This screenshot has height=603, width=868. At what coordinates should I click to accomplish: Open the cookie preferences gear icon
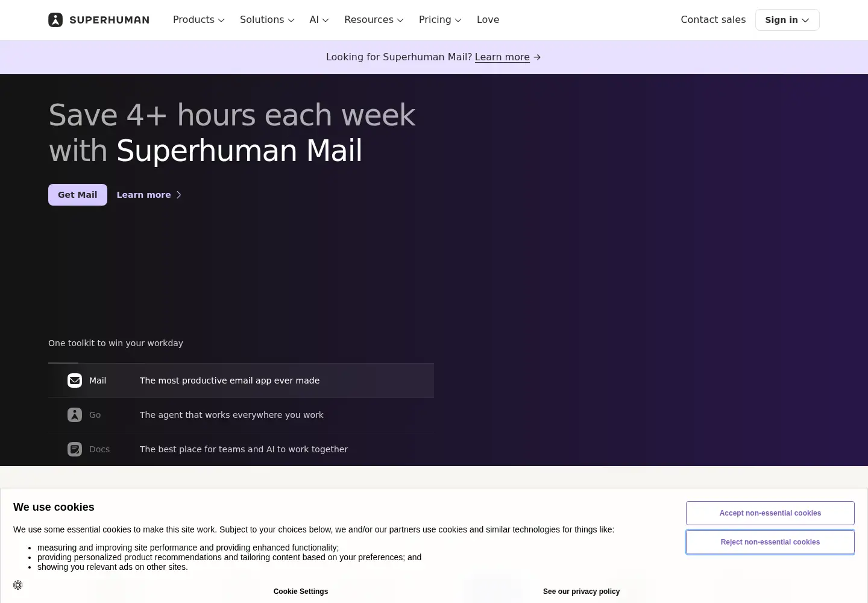18,585
